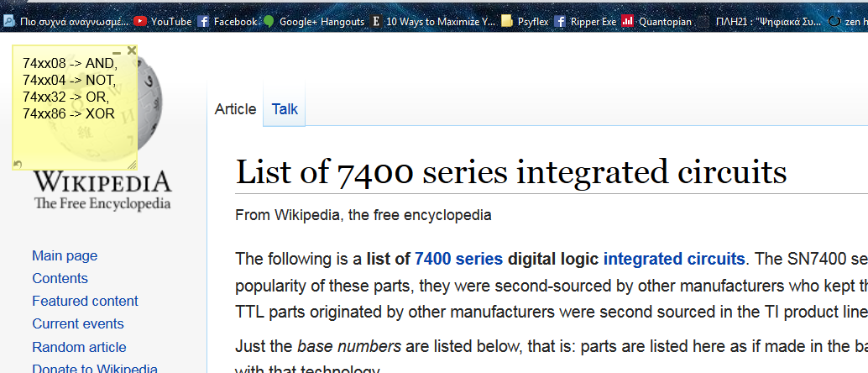Open the Psyflex bookmarks folder
868x373 pixels.
tap(525, 22)
